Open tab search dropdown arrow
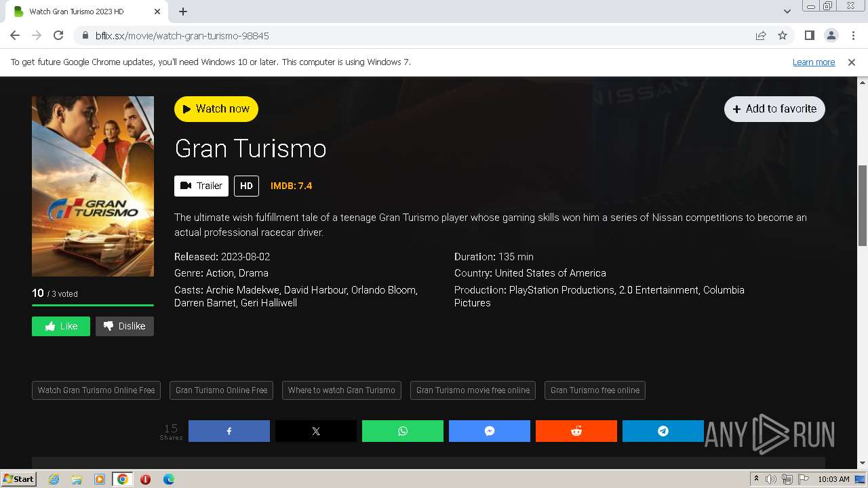The height and width of the screenshot is (488, 868). click(787, 12)
